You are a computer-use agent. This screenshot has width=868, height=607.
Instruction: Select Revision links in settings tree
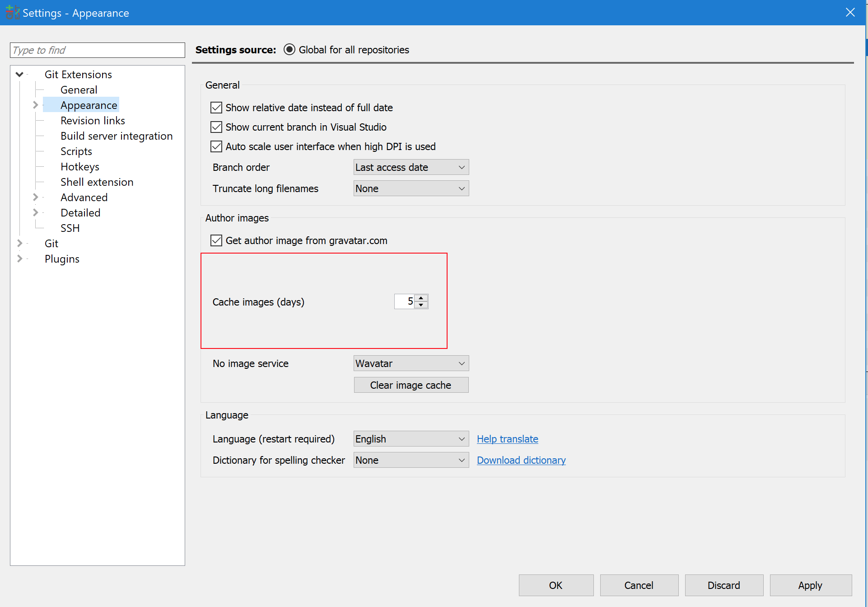coord(93,121)
